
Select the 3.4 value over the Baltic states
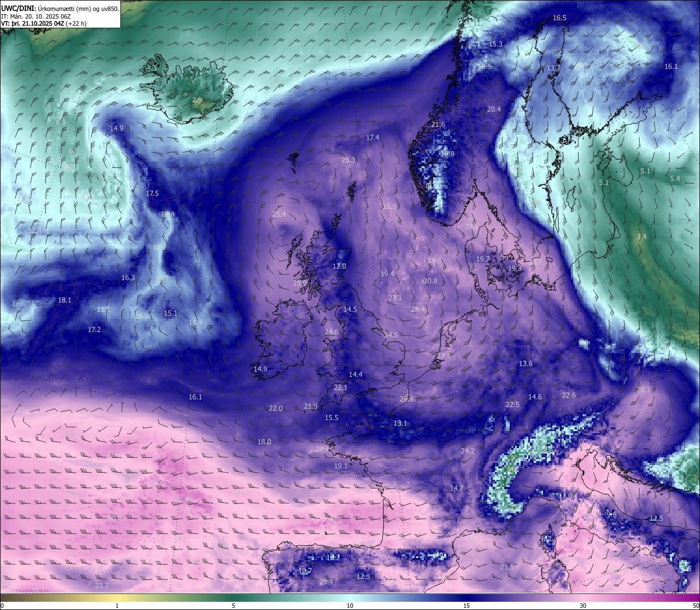[x=641, y=237]
